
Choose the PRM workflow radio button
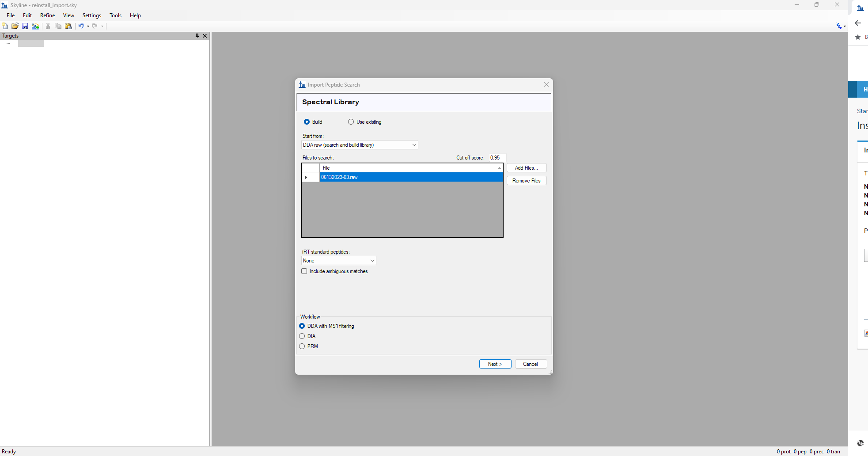(x=302, y=346)
